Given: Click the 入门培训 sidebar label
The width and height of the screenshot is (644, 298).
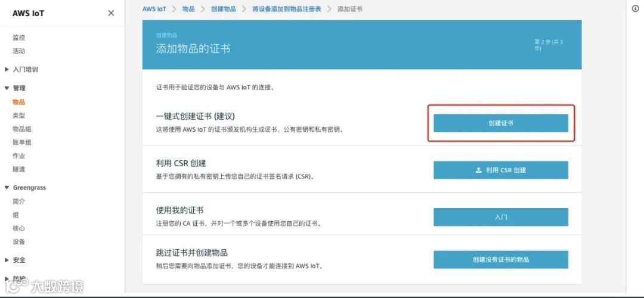Looking at the screenshot, I should [x=26, y=69].
